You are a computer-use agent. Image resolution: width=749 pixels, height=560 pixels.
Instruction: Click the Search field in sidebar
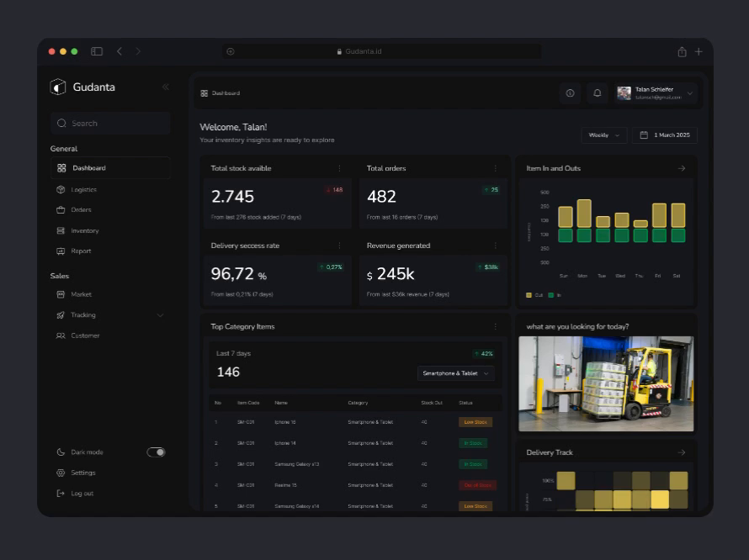coord(110,123)
